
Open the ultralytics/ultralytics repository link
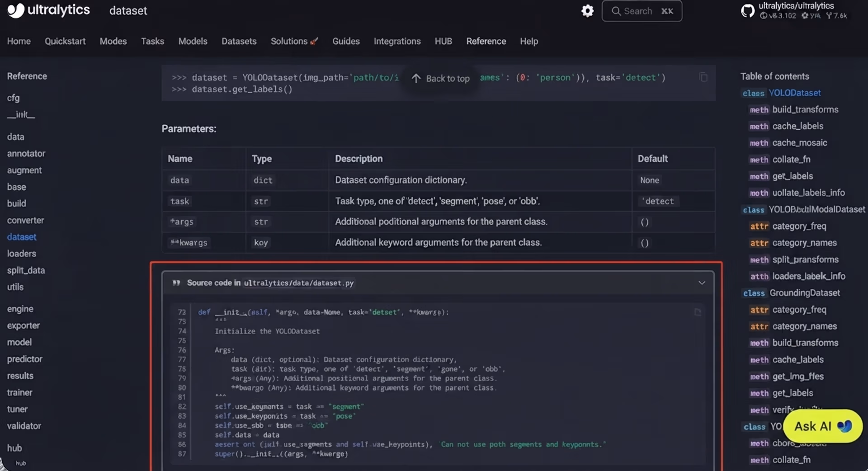(x=796, y=6)
